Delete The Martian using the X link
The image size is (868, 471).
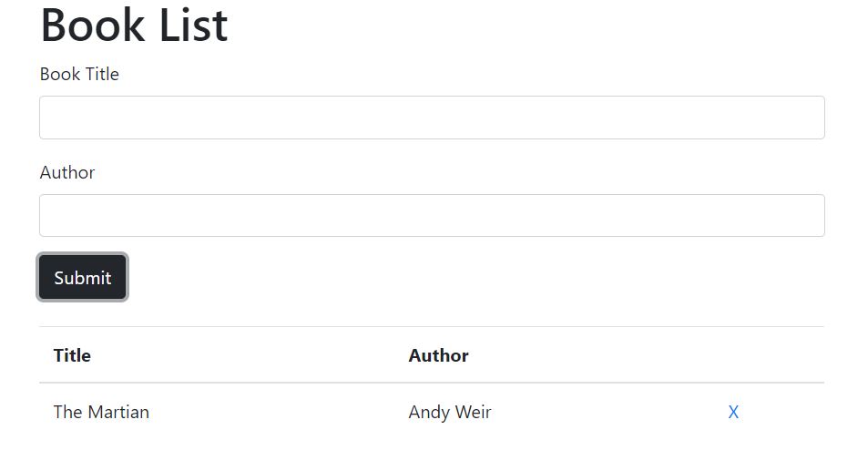[x=733, y=412]
